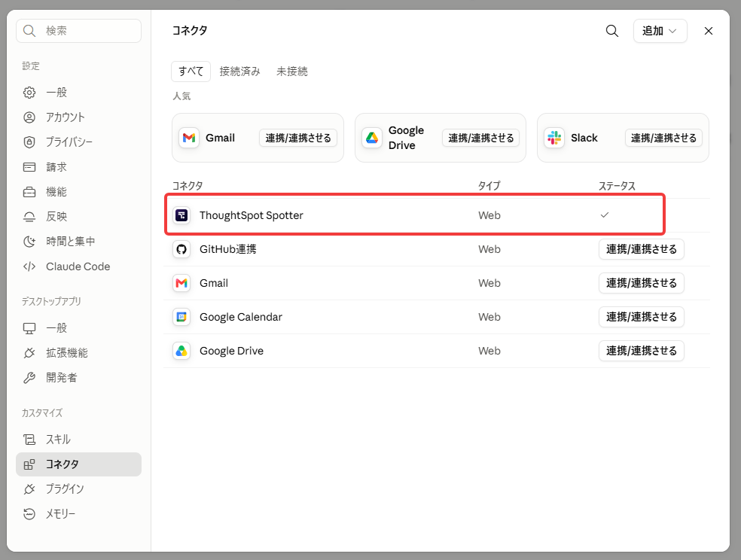Click the magnifier icon in the sidebar search box
Screen dimensions: 741x560
(x=29, y=31)
